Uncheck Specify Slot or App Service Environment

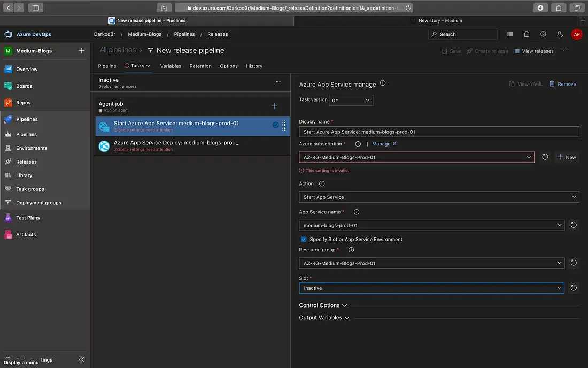(304, 239)
